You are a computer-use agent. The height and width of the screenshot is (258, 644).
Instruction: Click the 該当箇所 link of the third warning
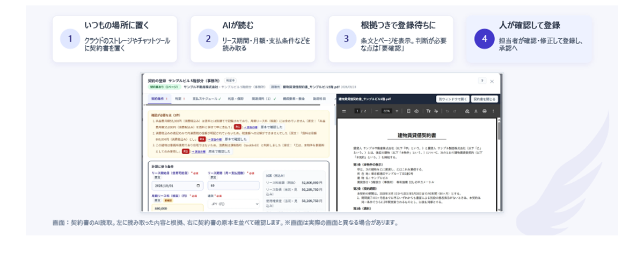(198, 152)
